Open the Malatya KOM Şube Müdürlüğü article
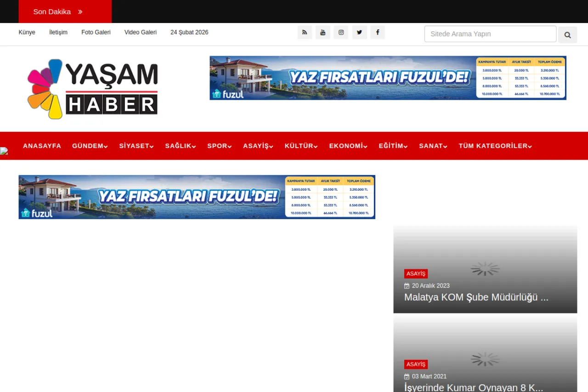This screenshot has width=588, height=392. tap(476, 297)
